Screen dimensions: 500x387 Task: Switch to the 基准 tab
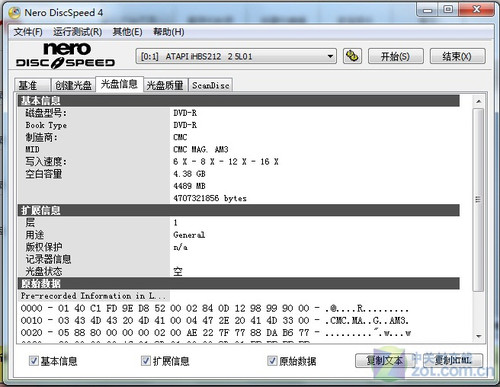[x=32, y=85]
